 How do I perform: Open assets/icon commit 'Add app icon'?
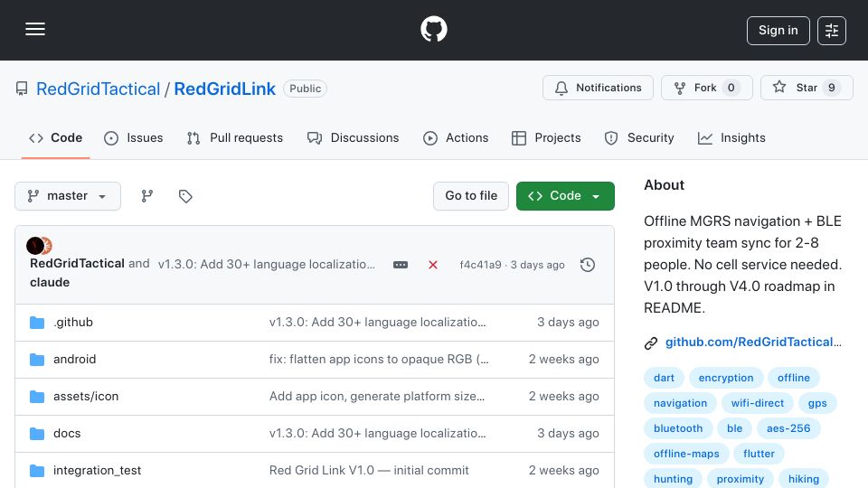[x=377, y=396]
